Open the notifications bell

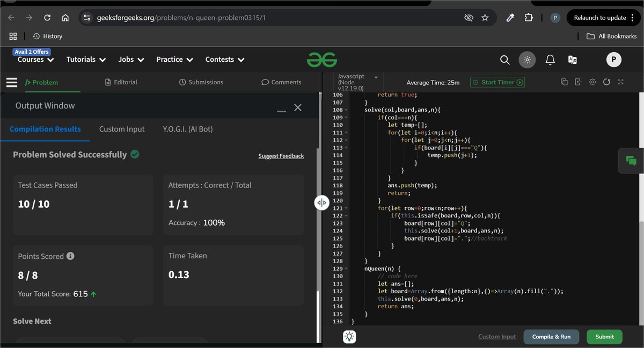pos(550,60)
